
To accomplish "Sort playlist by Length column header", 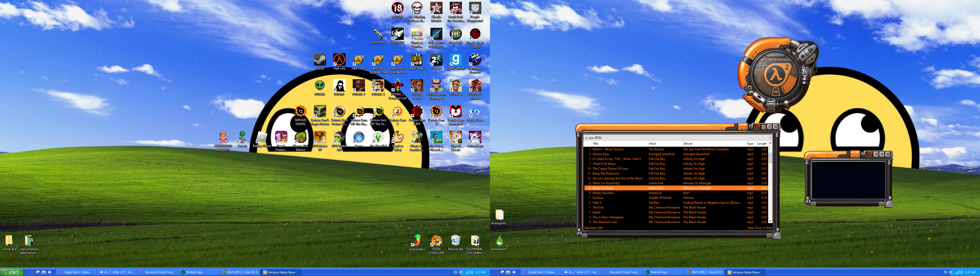I will click(x=762, y=144).
